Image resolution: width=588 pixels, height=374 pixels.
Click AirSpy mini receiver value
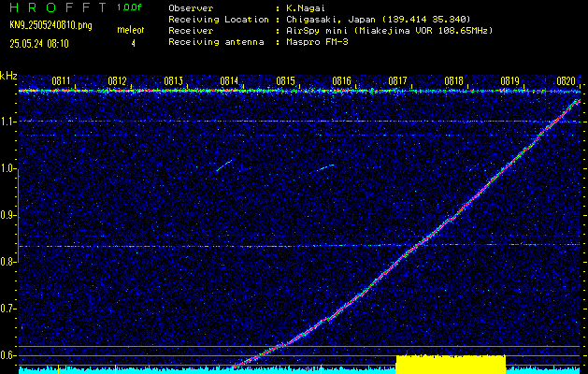click(389, 30)
